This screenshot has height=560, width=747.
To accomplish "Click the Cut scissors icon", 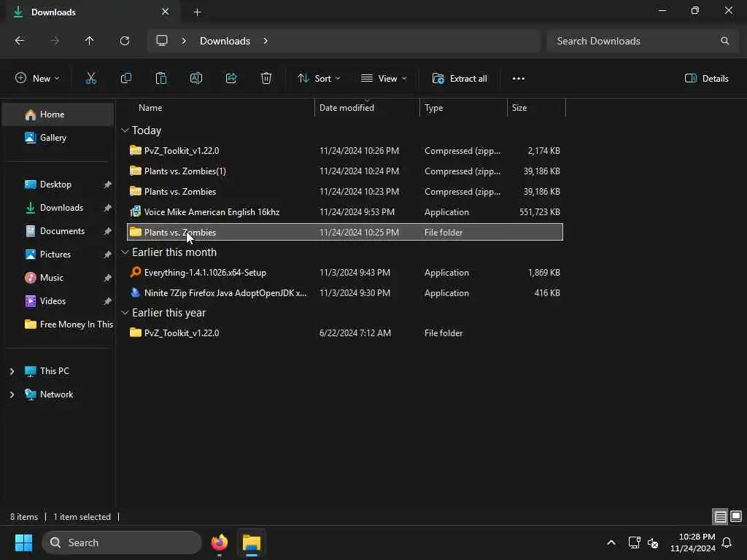I will point(90,79).
